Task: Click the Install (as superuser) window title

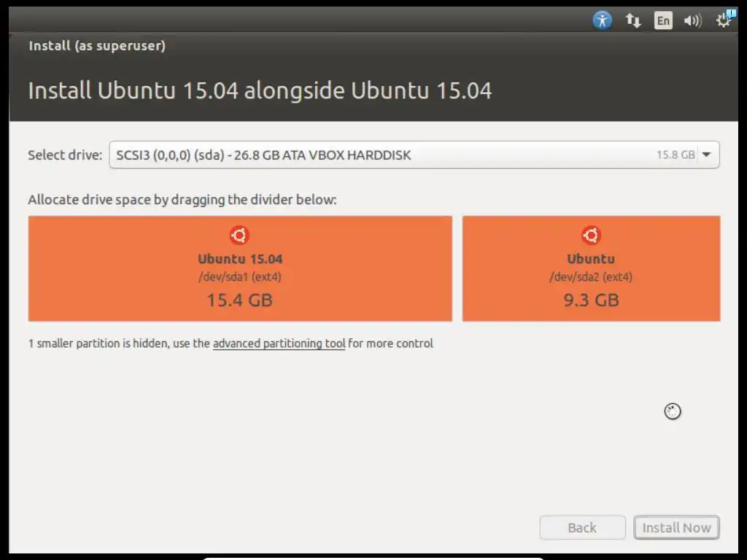Action: point(97,46)
